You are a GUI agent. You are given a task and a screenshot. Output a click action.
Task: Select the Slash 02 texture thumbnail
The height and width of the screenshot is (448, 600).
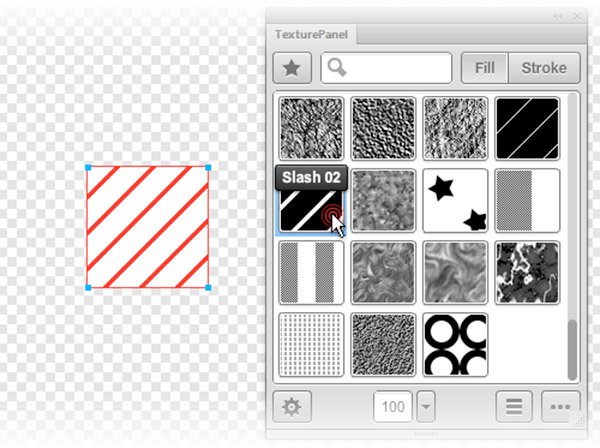pyautogui.click(x=311, y=209)
